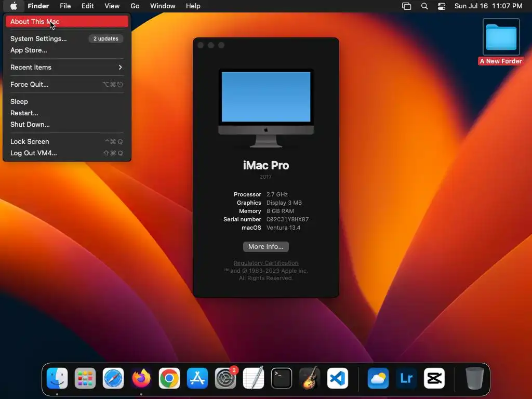
Task: Click the More Info... button
Action: 266,247
